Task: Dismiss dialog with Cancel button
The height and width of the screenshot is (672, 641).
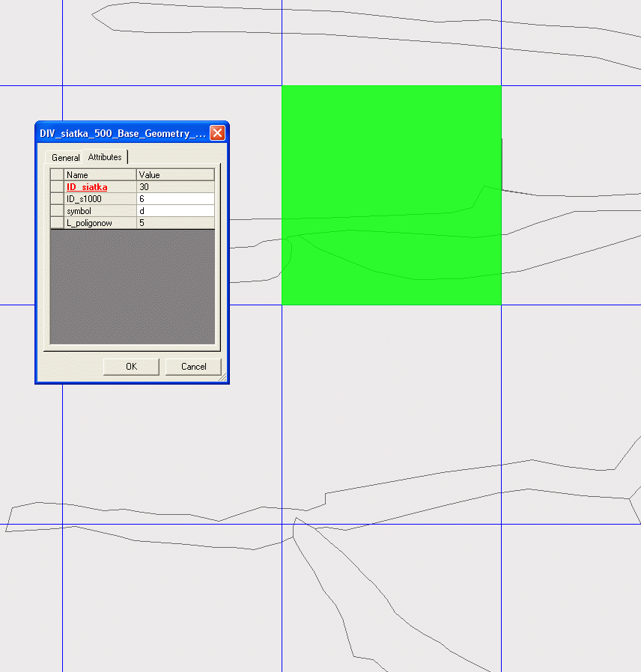Action: [193, 367]
